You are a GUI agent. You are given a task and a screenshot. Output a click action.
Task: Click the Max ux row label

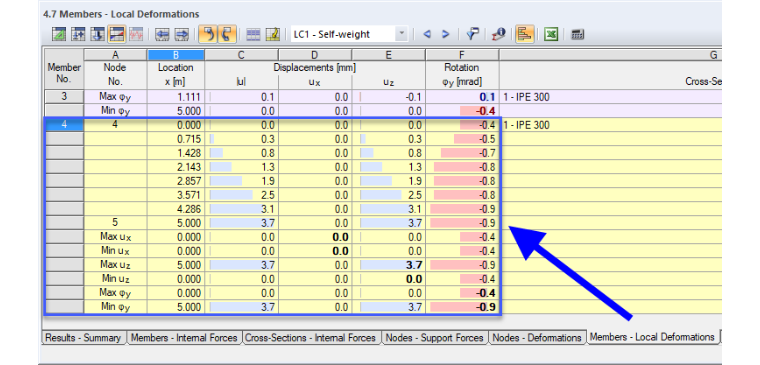tap(115, 237)
